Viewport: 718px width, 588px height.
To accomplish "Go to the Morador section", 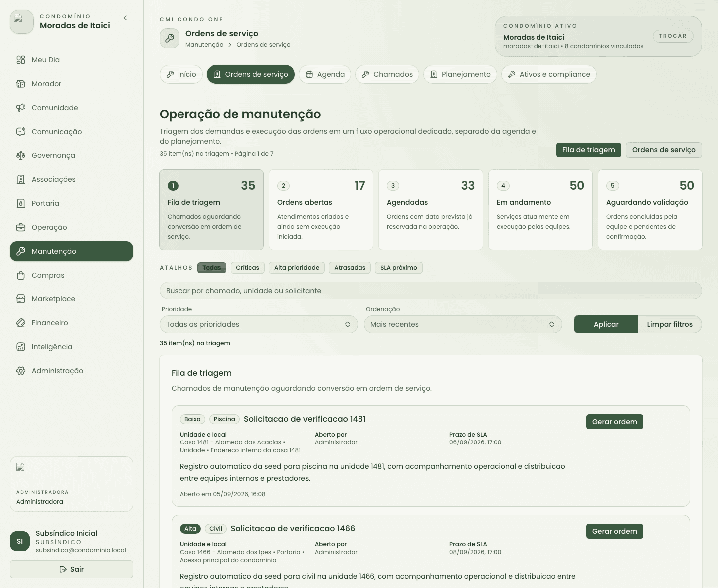I will (x=71, y=84).
